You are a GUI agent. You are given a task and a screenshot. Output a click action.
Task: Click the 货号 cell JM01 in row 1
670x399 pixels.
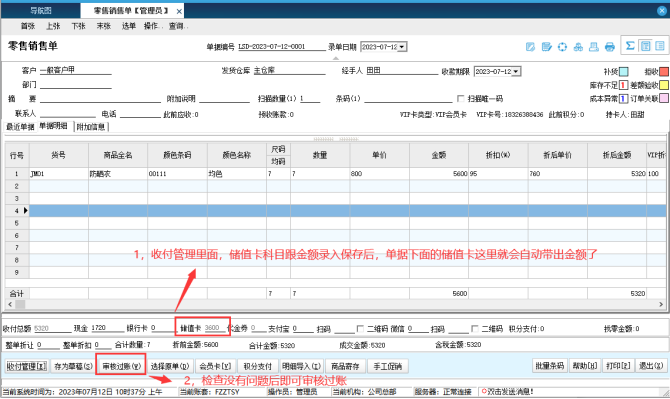(x=59, y=174)
